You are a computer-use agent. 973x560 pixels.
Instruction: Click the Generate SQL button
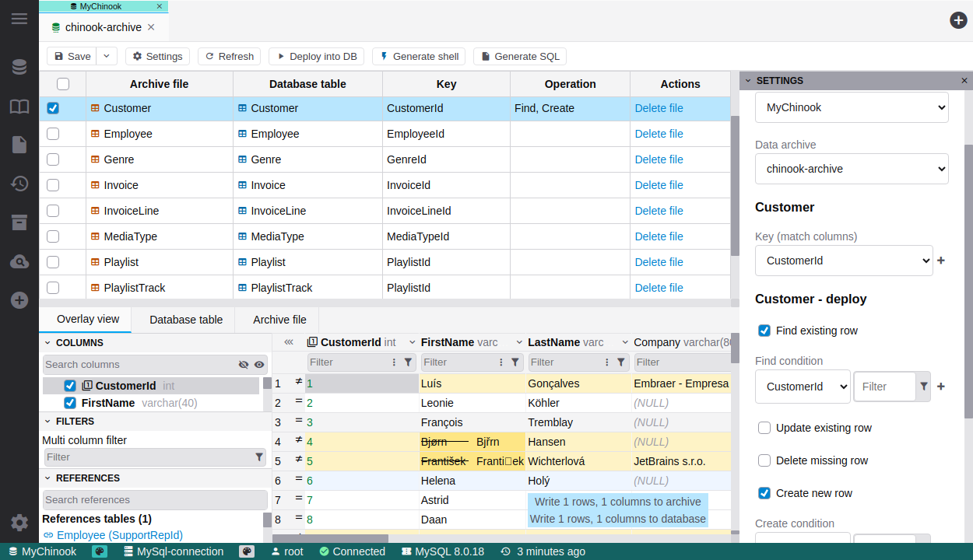pyautogui.click(x=519, y=56)
